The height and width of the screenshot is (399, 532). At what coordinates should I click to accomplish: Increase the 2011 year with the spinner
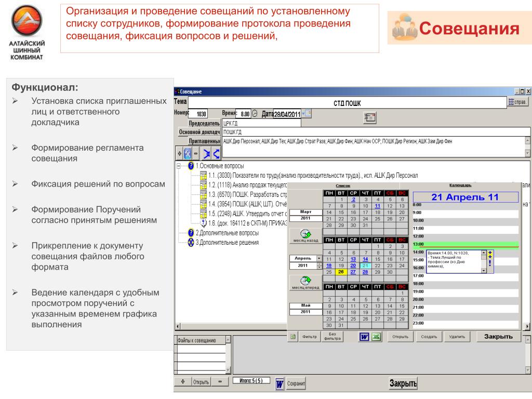319,264
